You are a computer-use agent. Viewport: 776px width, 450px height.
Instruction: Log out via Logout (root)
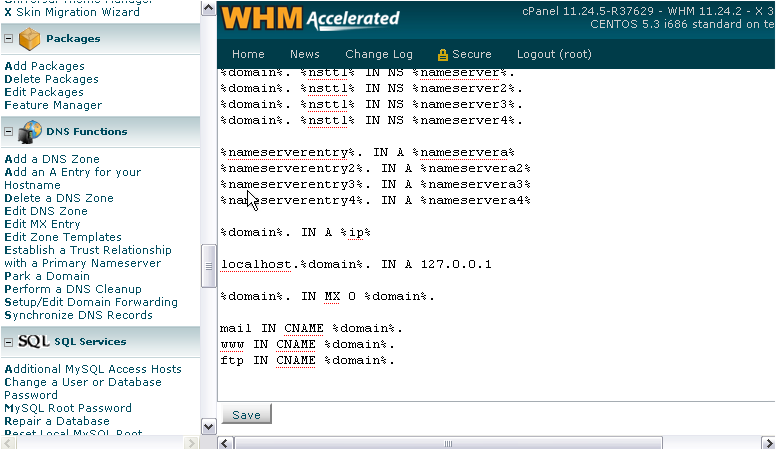[554, 54]
